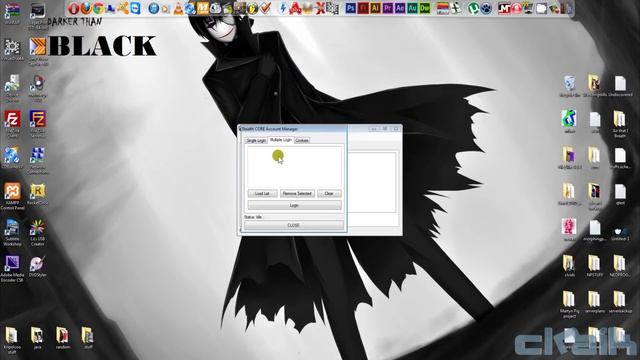Open the serverplans folder on desktop

[594, 302]
